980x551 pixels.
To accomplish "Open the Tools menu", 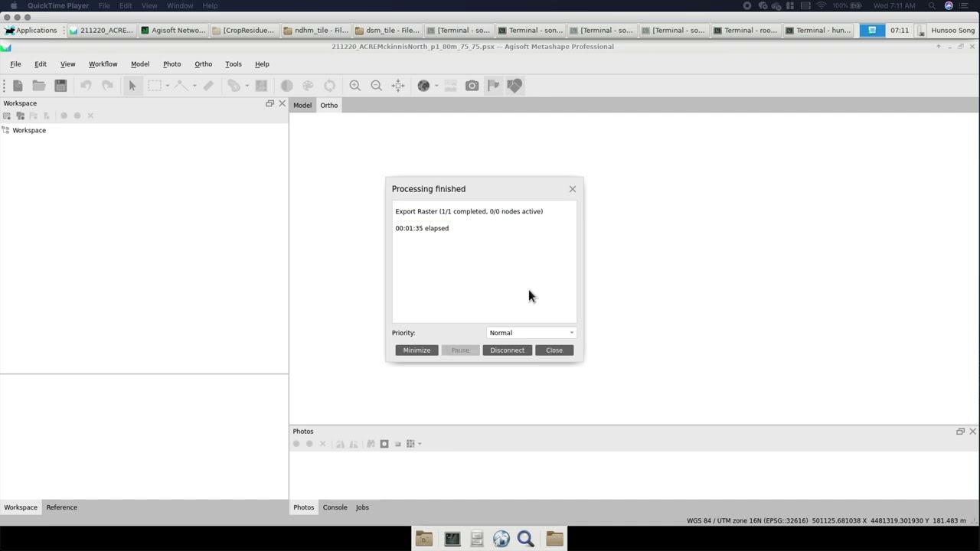I will pyautogui.click(x=234, y=64).
